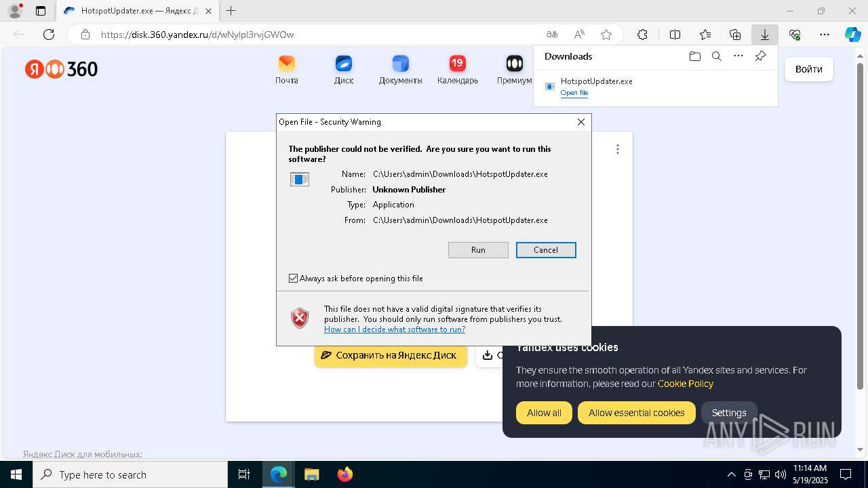868x488 pixels.
Task: Click the Downloads toolbar icon
Action: 765,35
